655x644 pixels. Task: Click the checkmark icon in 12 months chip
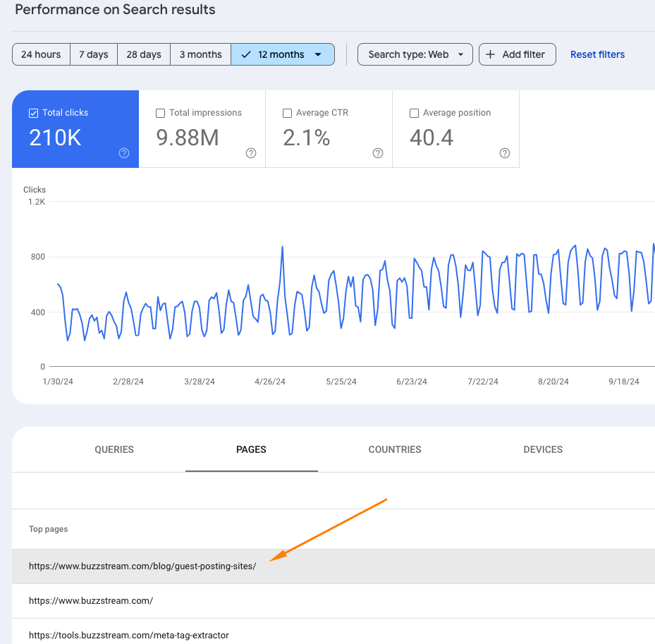tap(245, 54)
